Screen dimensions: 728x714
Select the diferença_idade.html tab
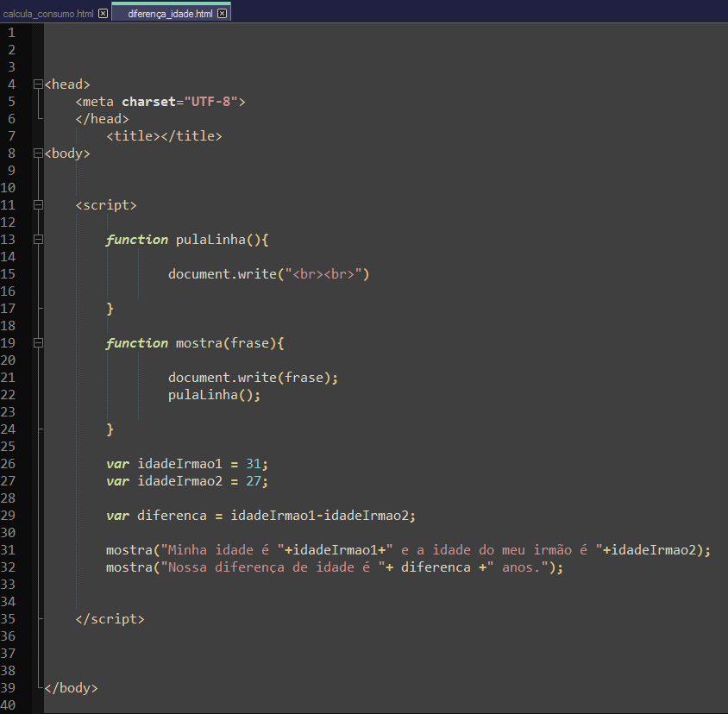point(170,14)
